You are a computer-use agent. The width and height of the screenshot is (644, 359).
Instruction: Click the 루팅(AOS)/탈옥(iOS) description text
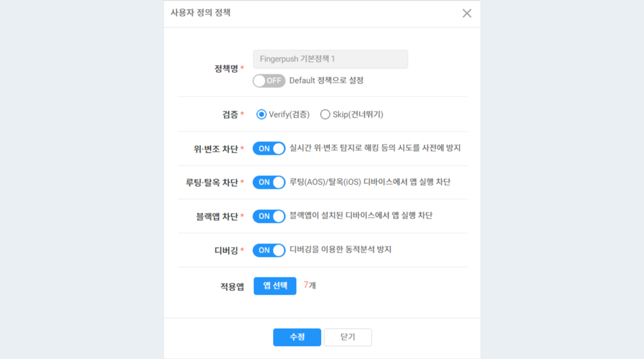pyautogui.click(x=370, y=182)
